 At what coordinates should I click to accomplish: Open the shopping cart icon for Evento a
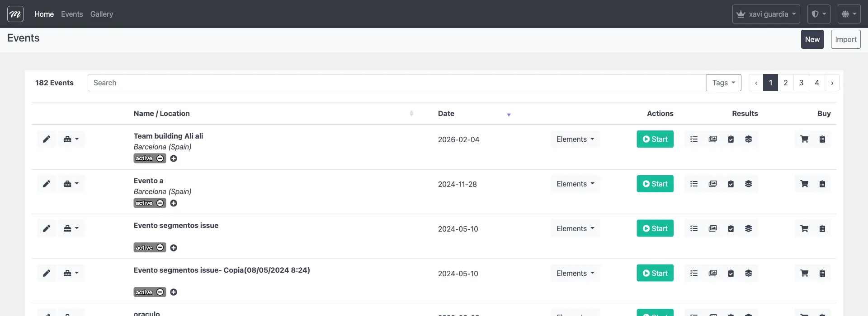(x=804, y=184)
